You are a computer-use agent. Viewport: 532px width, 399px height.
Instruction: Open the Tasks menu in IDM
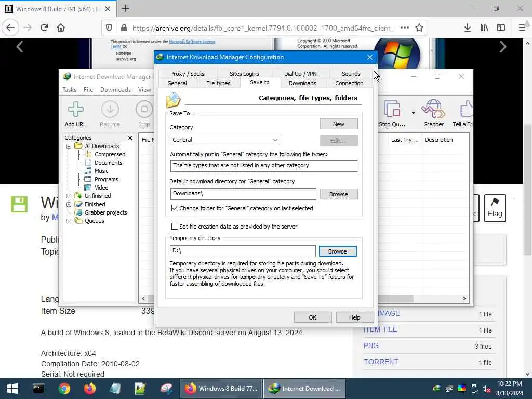[x=69, y=89]
